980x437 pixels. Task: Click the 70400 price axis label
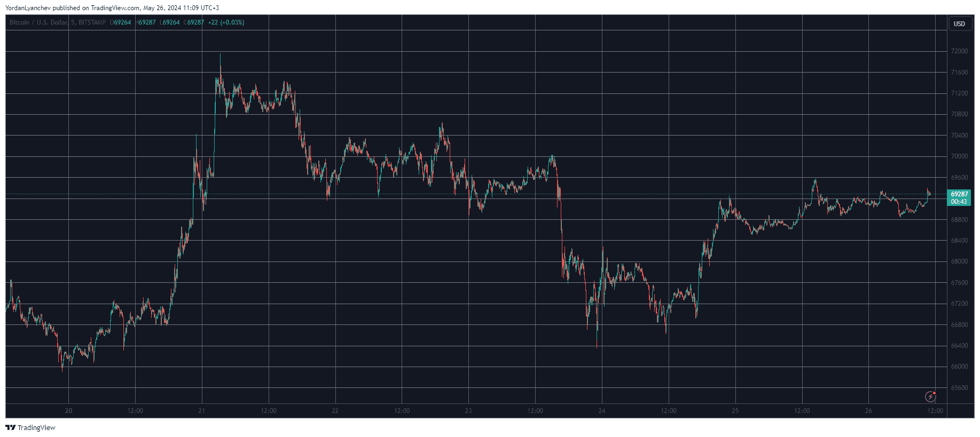(x=959, y=136)
